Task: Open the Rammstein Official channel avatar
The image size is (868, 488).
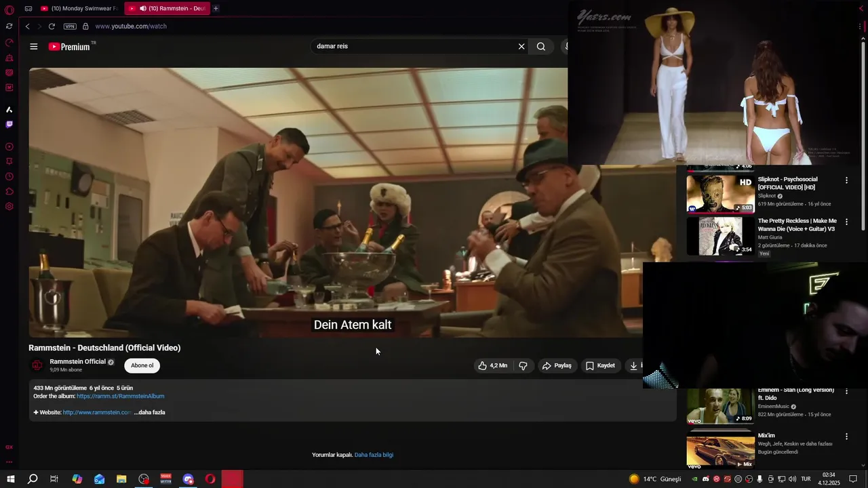Action: click(x=37, y=365)
